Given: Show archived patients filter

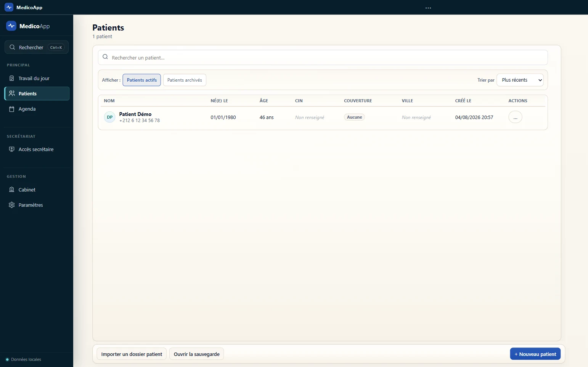Looking at the screenshot, I should click(x=185, y=80).
